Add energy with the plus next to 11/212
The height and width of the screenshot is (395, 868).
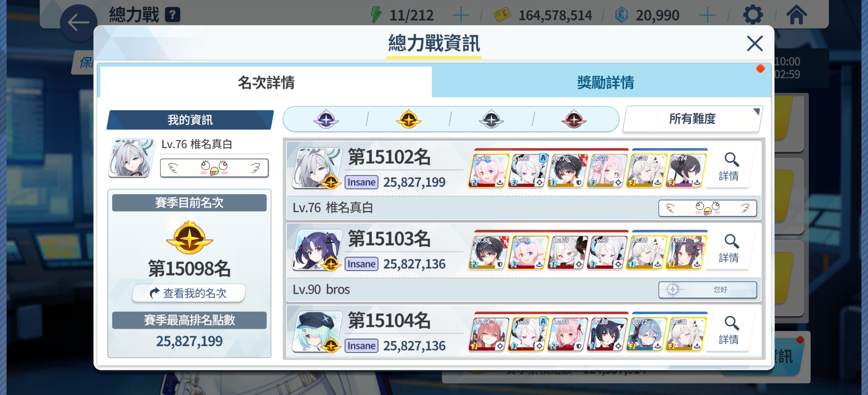pyautogui.click(x=460, y=15)
